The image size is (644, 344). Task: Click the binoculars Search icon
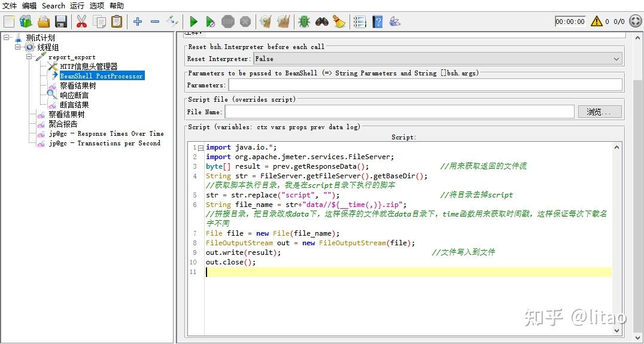[321, 22]
